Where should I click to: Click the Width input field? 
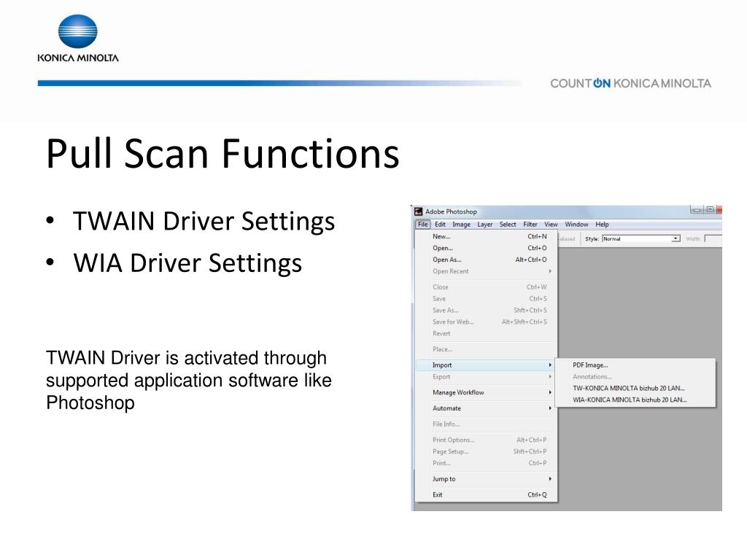pyautogui.click(x=713, y=238)
